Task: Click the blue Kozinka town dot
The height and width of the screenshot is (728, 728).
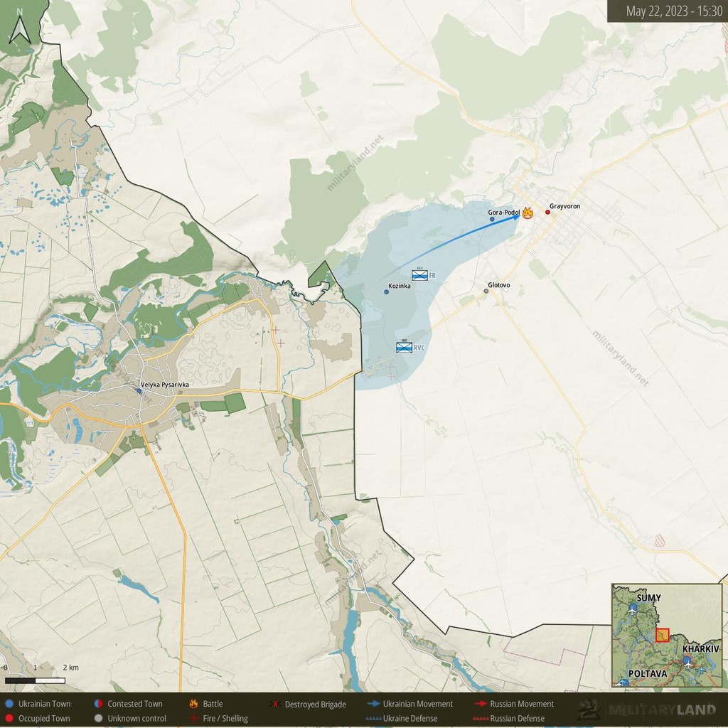Action: [x=386, y=292]
